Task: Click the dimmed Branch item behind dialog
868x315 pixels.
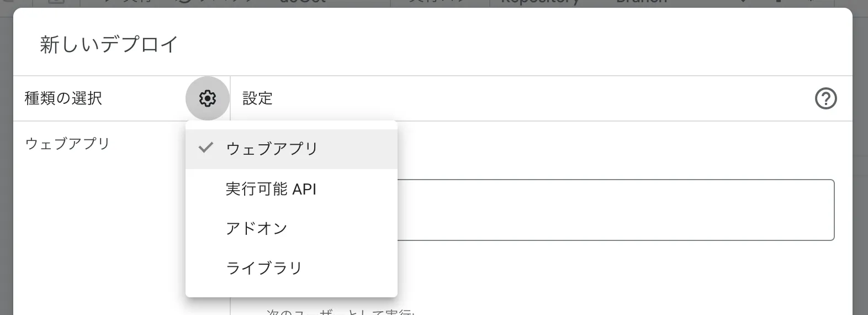Action: [x=641, y=3]
